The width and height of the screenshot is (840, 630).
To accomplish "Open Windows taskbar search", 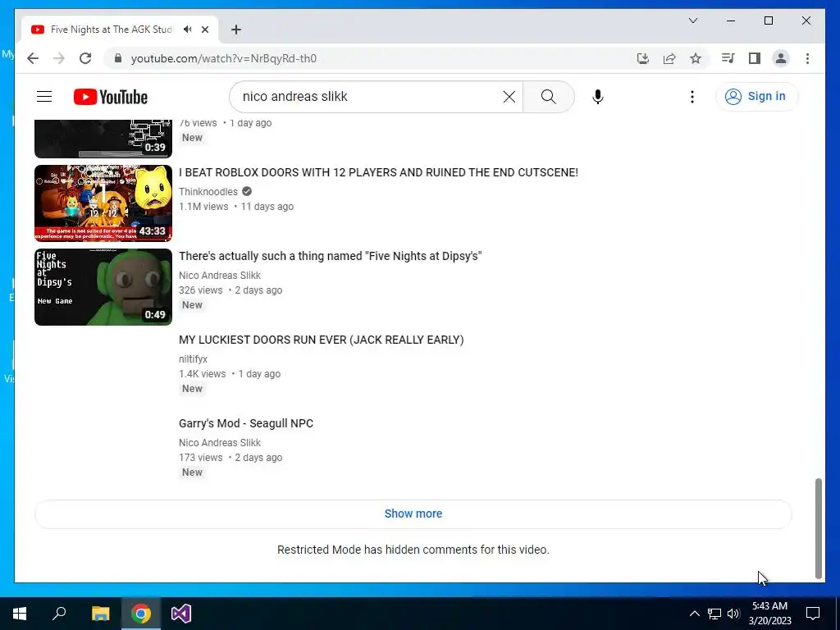I will [x=59, y=614].
